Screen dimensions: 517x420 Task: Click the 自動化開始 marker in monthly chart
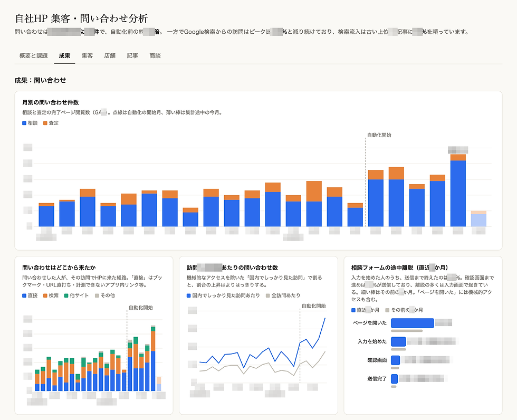(379, 135)
